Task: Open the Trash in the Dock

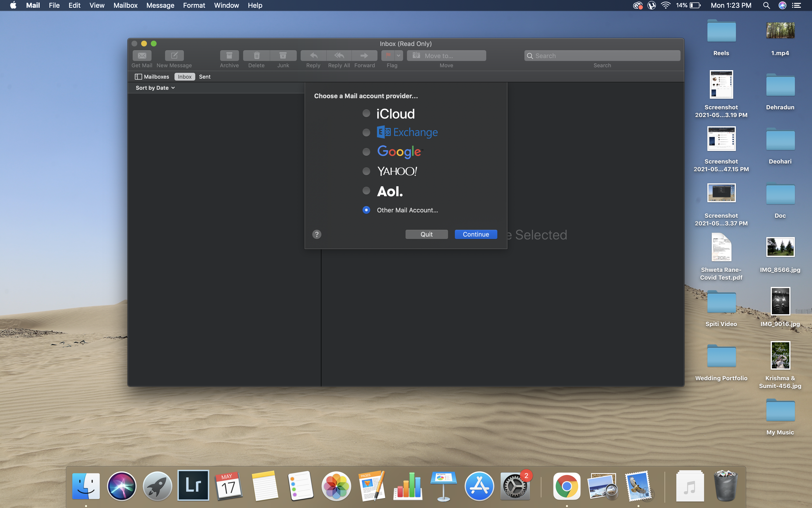Action: (726, 486)
